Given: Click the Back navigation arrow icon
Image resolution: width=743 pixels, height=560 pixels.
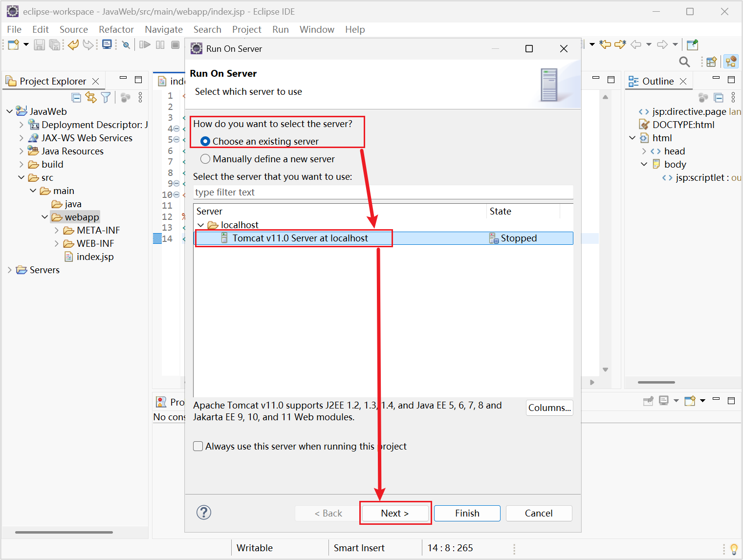Looking at the screenshot, I should [x=636, y=45].
